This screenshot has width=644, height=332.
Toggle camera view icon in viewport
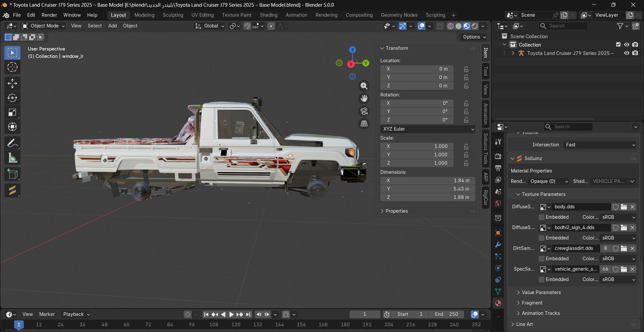[x=364, y=111]
